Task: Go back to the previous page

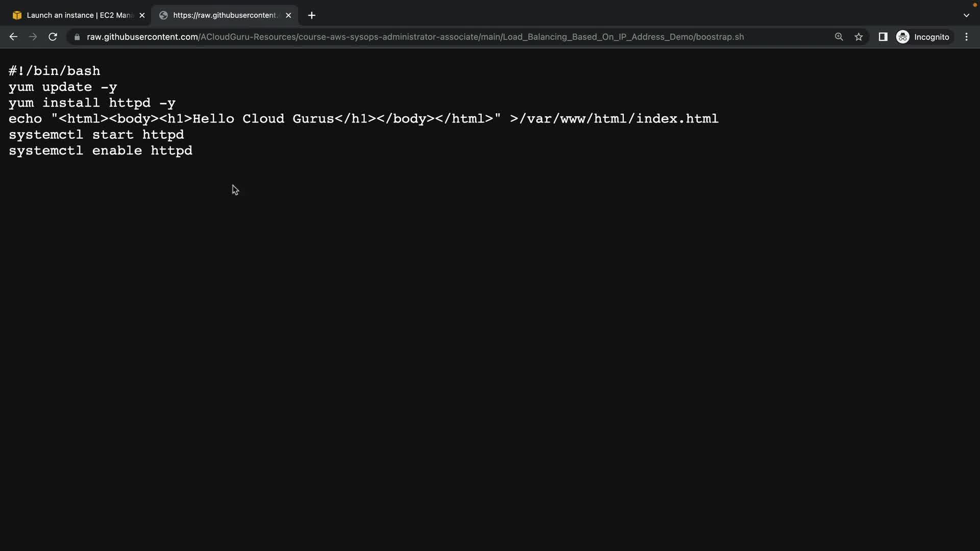Action: [13, 37]
